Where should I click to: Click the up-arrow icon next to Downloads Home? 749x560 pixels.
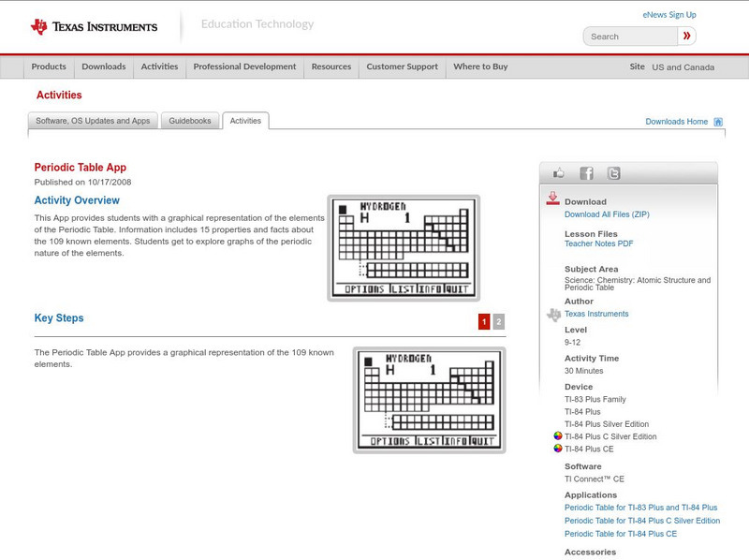click(x=717, y=122)
